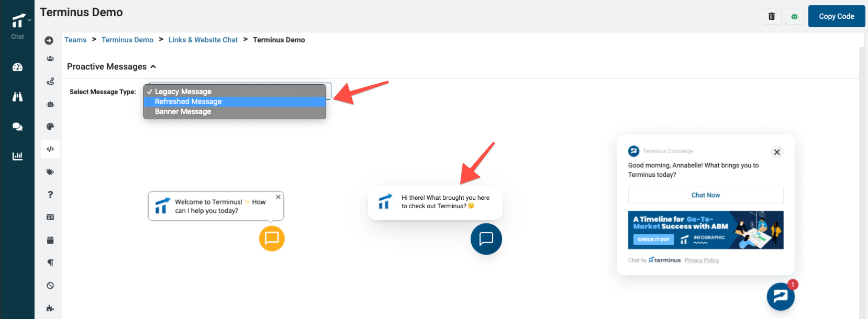Click the 'Good morning, Annabelle!' greeting text
The height and width of the screenshot is (319, 868).
tap(693, 170)
